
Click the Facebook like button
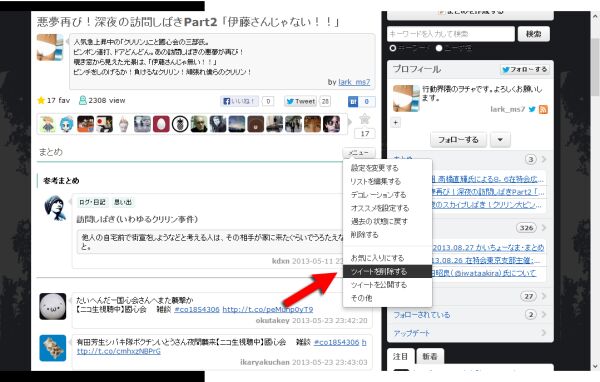pos(240,101)
